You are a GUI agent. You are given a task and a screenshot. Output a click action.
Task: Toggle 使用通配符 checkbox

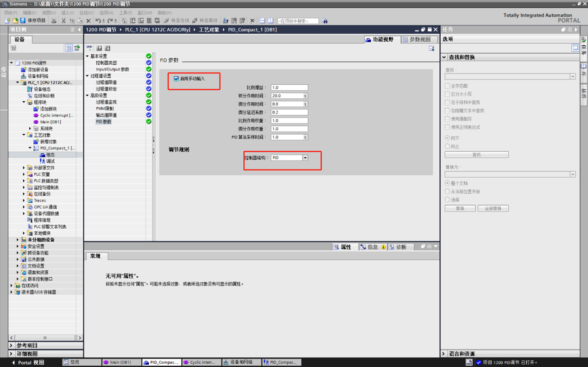[x=447, y=119]
